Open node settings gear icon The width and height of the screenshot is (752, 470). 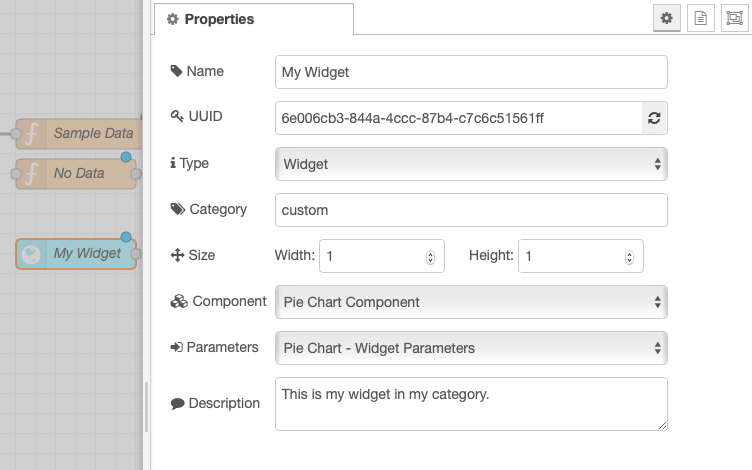pyautogui.click(x=667, y=18)
